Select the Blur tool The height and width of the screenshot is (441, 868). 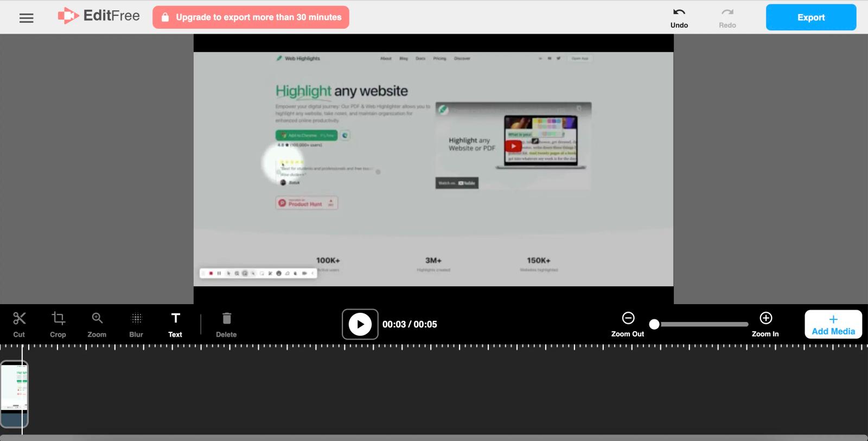[136, 325]
